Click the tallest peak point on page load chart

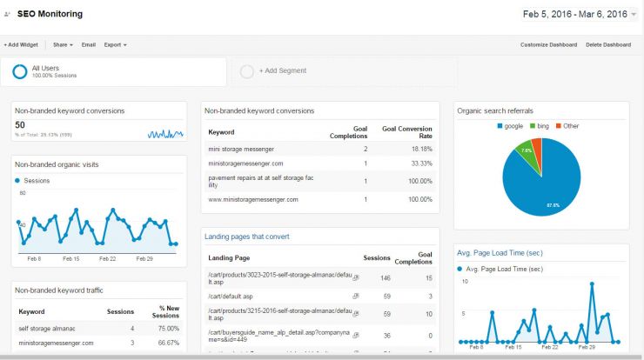point(592,283)
